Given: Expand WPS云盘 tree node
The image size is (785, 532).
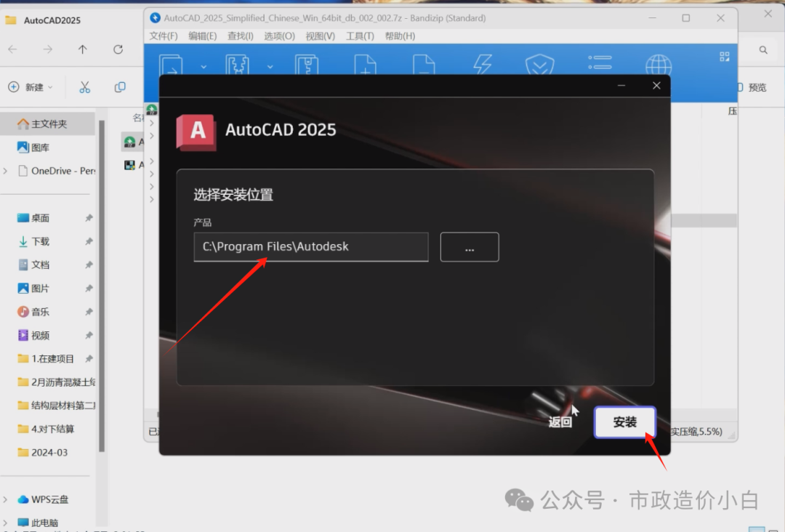Looking at the screenshot, I should (x=6, y=499).
